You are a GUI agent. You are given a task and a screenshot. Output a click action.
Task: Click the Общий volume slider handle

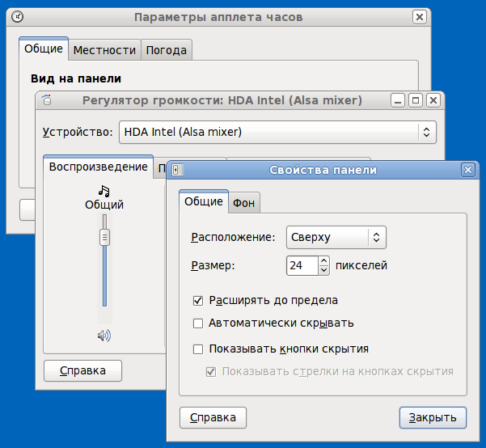point(104,238)
